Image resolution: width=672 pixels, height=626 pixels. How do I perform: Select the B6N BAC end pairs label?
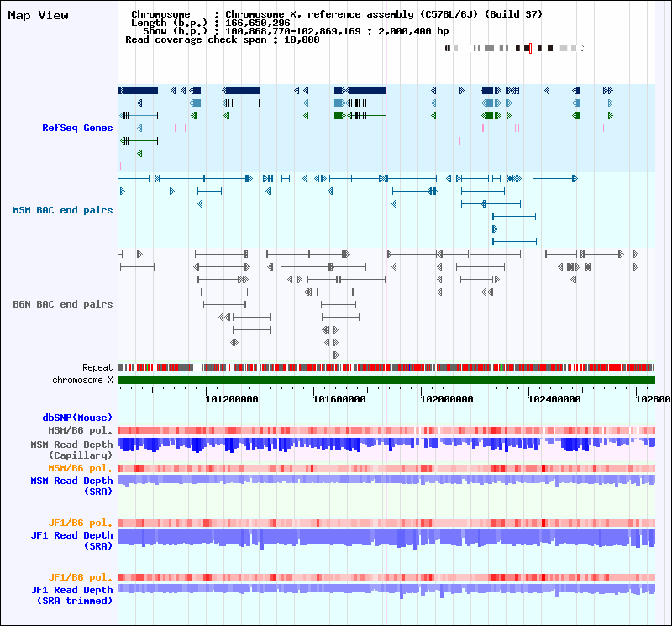[x=62, y=304]
